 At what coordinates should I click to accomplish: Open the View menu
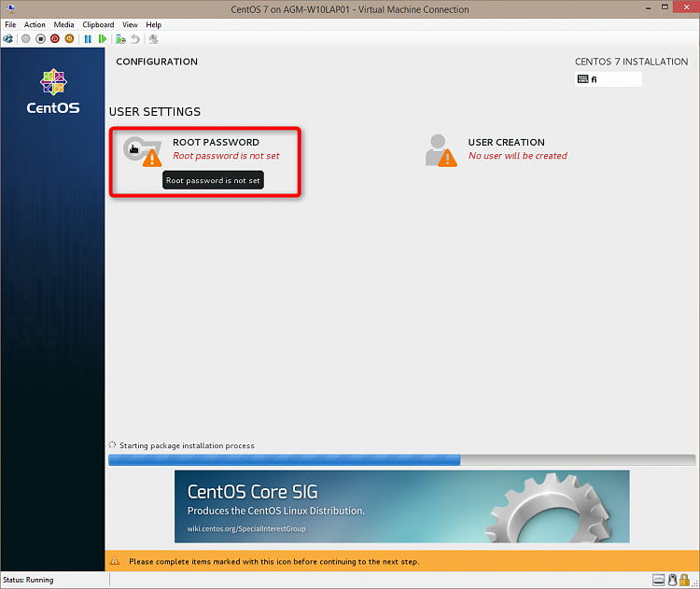[x=130, y=24]
